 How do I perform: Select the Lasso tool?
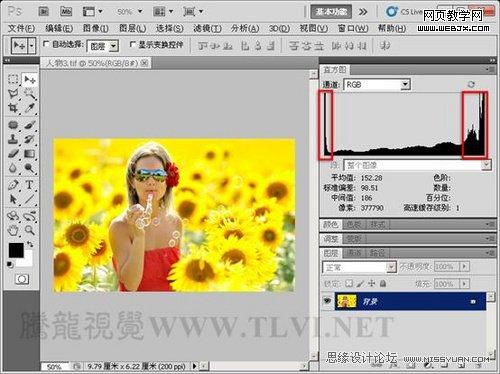coord(13,94)
